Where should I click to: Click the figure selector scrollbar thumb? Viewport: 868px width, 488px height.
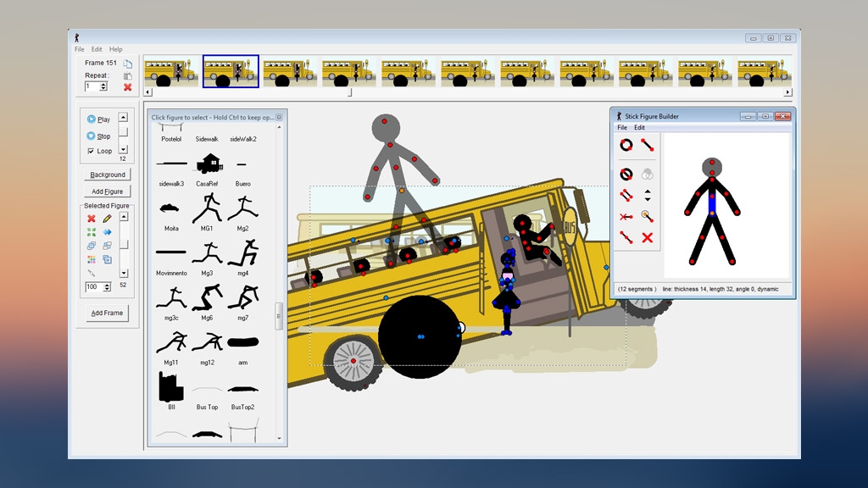pos(278,316)
